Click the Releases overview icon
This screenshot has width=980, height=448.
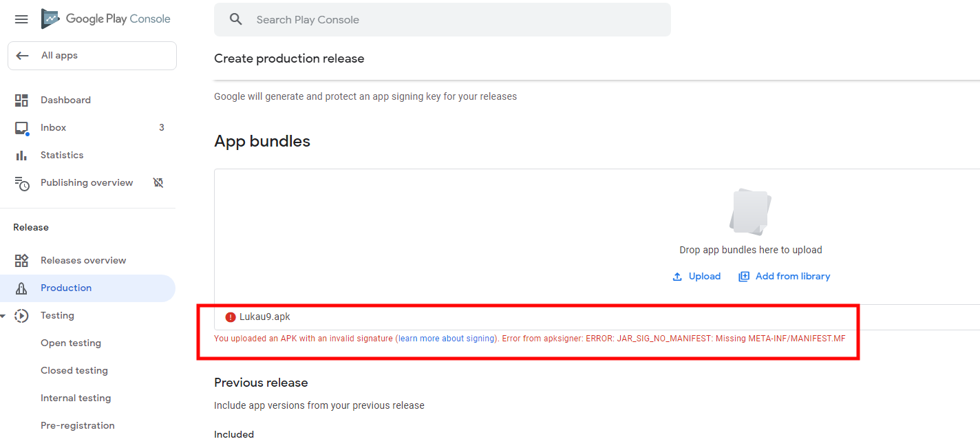[x=21, y=261]
